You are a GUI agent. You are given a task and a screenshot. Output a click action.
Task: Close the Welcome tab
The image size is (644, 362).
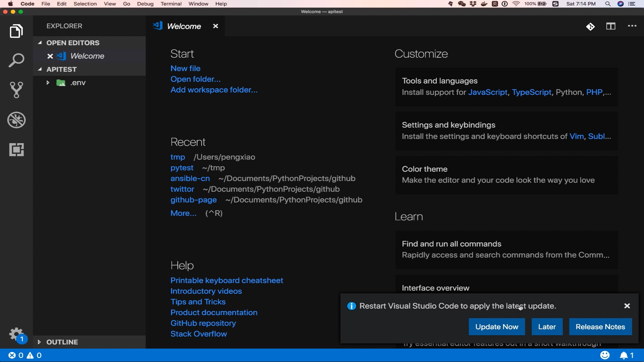tap(216, 26)
